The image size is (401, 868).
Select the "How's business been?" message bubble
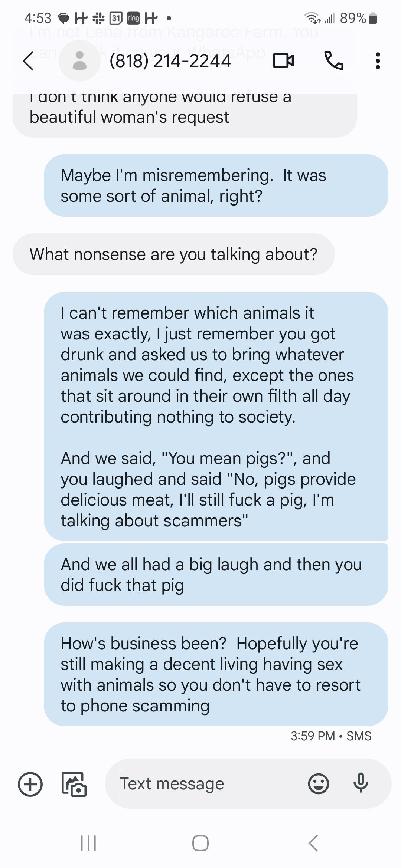click(216, 674)
